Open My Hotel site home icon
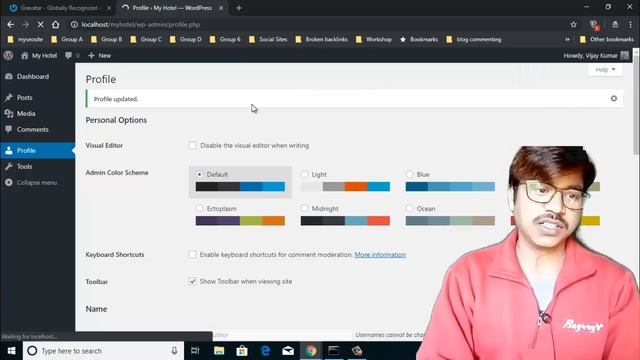This screenshot has height=360, width=640. 24,56
